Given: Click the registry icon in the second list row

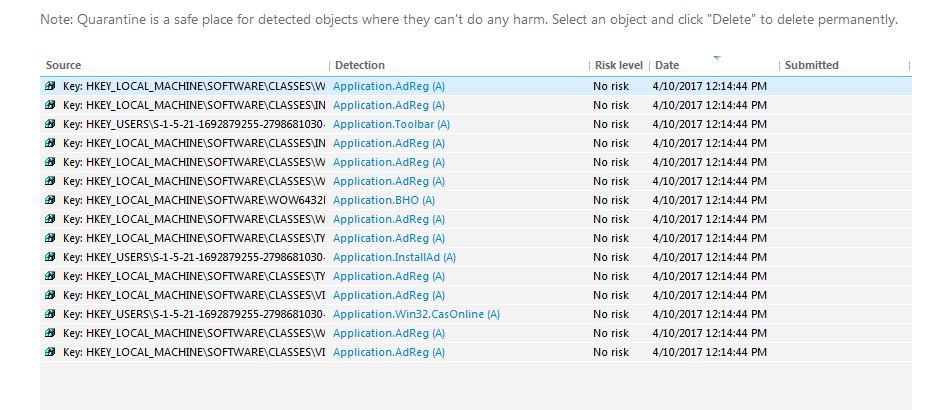Looking at the screenshot, I should tap(50, 105).
